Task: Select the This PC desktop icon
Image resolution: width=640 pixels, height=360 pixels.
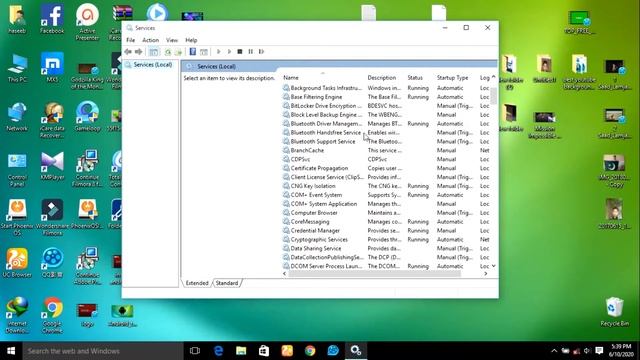Action: (17, 68)
